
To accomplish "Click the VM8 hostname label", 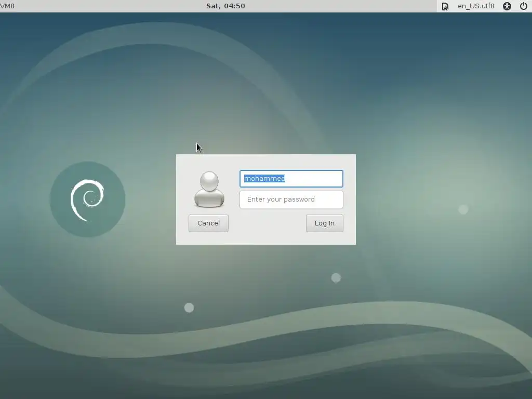I will [7, 6].
